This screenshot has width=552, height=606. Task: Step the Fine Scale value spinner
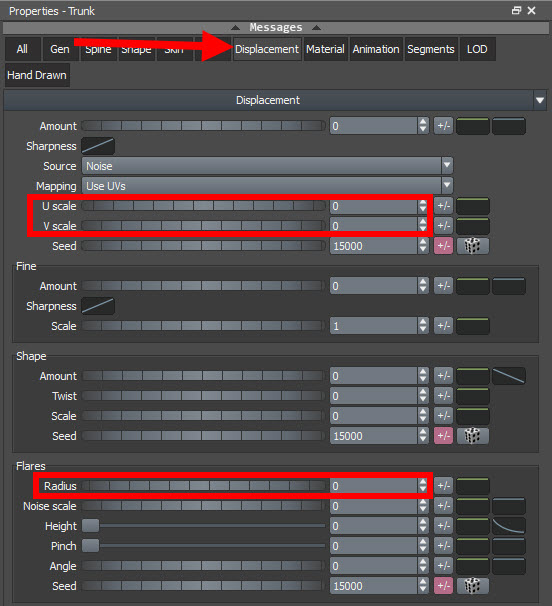[x=423, y=326]
